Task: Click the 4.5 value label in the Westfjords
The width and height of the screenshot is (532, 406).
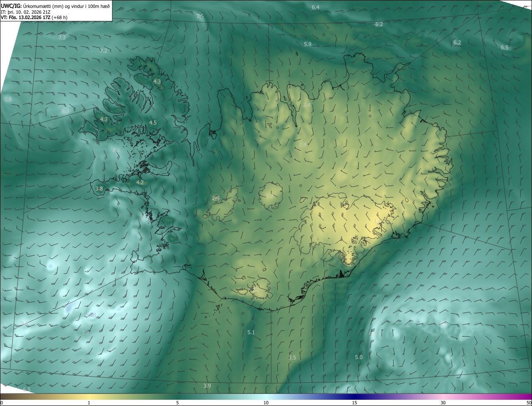Action: (x=153, y=122)
